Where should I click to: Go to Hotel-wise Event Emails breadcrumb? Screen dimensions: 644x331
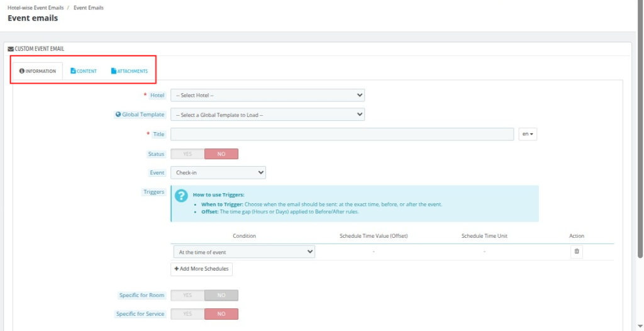tap(36, 8)
